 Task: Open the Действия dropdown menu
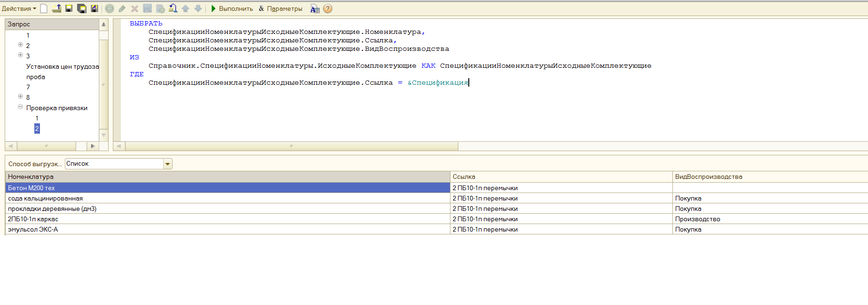[x=19, y=8]
